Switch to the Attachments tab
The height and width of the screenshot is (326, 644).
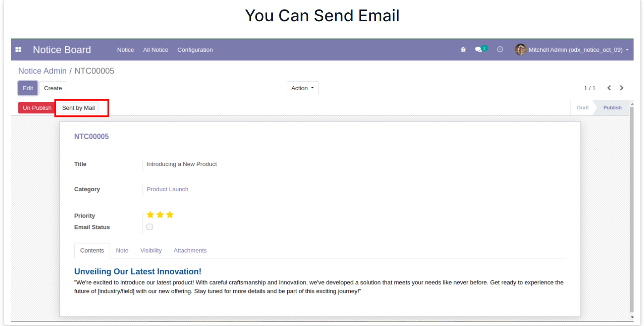point(190,250)
